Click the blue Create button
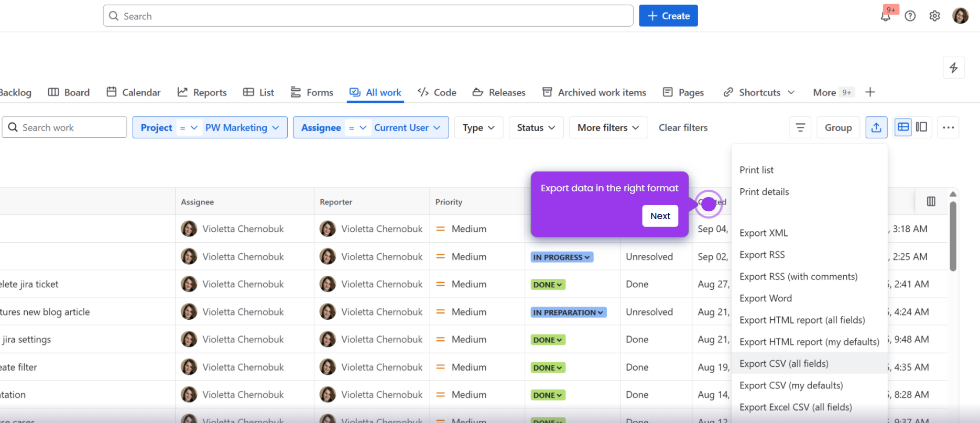The image size is (980, 423). pos(668,16)
